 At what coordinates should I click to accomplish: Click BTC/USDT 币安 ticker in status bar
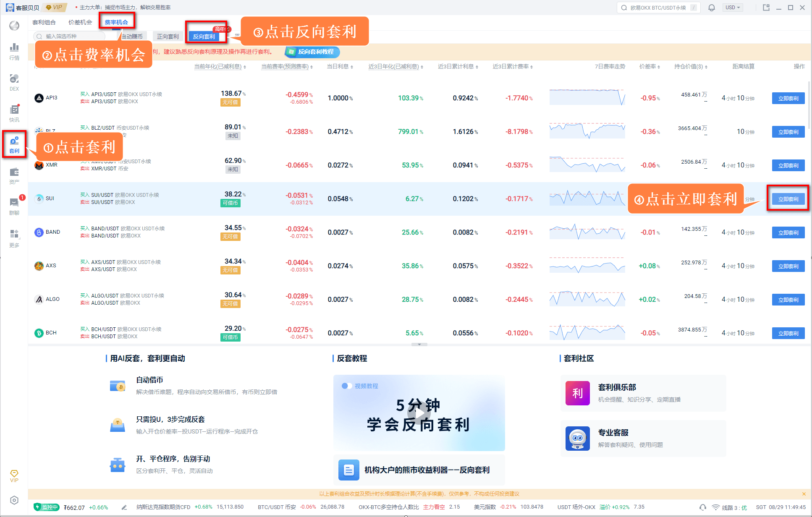pyautogui.click(x=301, y=507)
